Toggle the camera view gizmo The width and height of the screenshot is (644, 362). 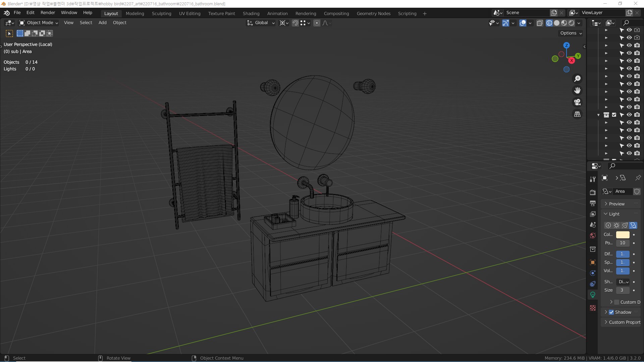click(577, 102)
